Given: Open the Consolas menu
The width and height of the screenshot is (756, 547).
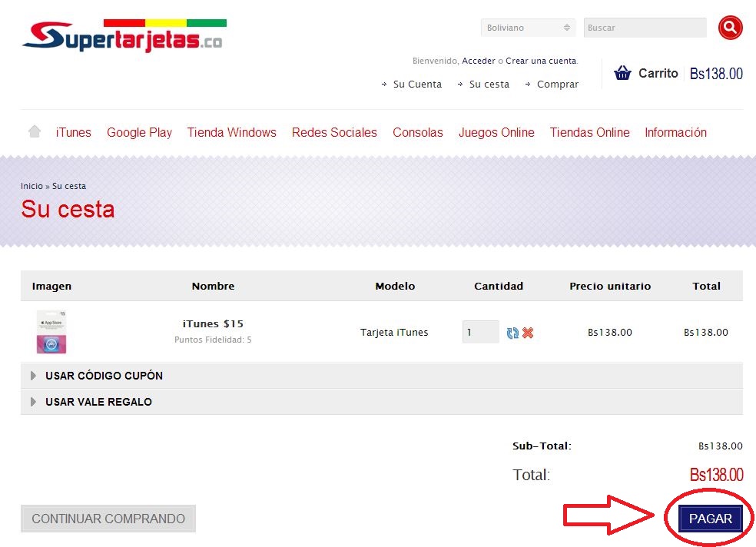Looking at the screenshot, I should tap(417, 132).
